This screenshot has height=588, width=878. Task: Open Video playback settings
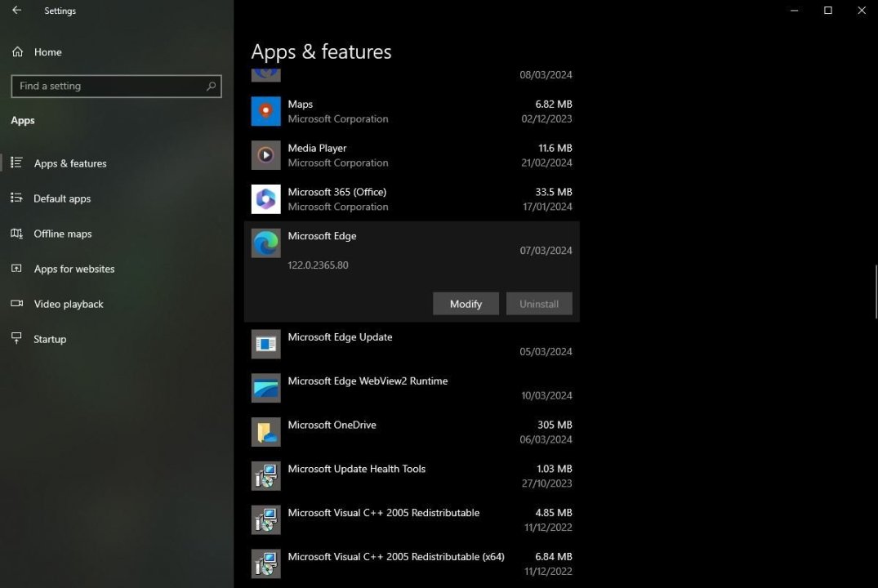69,304
